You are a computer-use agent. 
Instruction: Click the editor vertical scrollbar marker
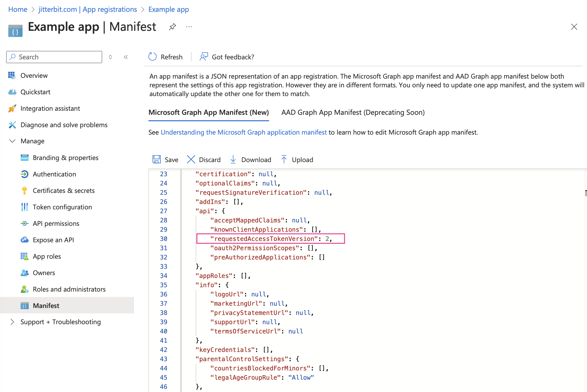tap(586, 193)
